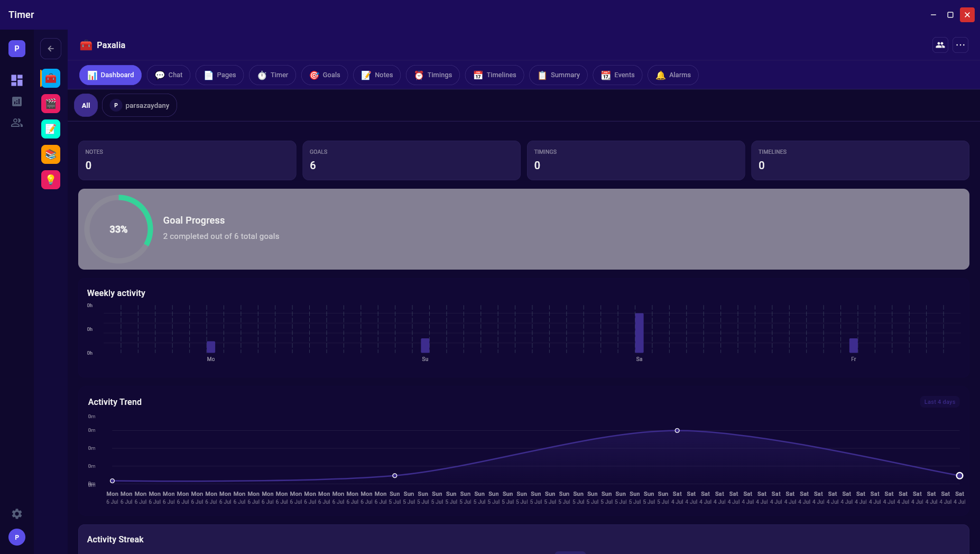The height and width of the screenshot is (554, 980).
Task: Open the clapperboard workspace icon
Action: [51, 104]
